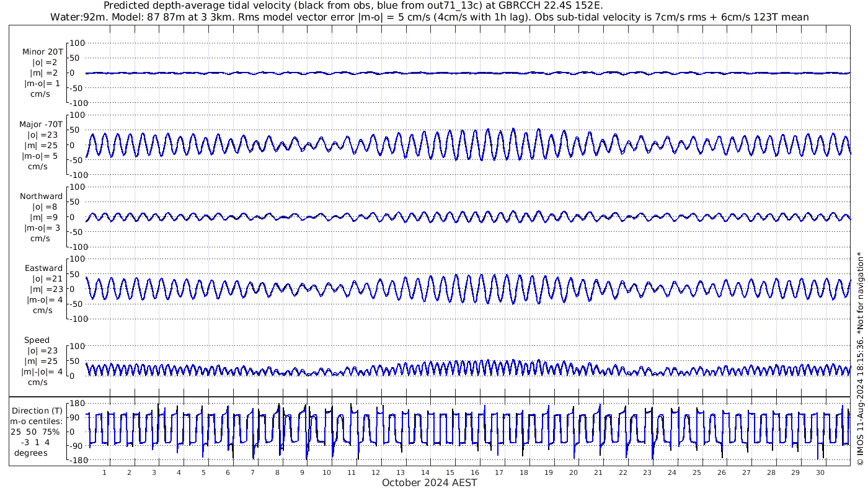This screenshot has height=496, width=868.
Task: Click '|m|-|o|= 4' in the Speed panel
Action: click(x=41, y=372)
